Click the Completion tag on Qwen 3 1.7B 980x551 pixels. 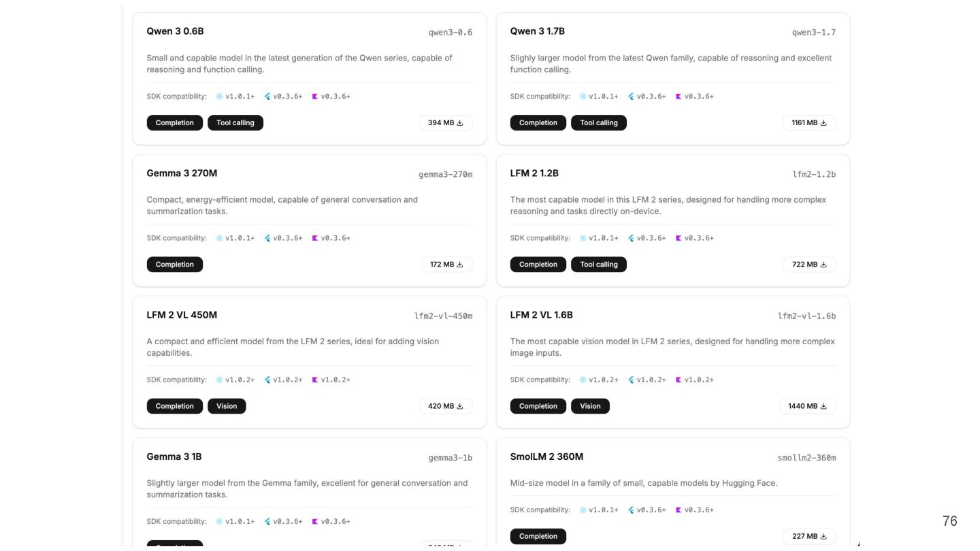[538, 123]
